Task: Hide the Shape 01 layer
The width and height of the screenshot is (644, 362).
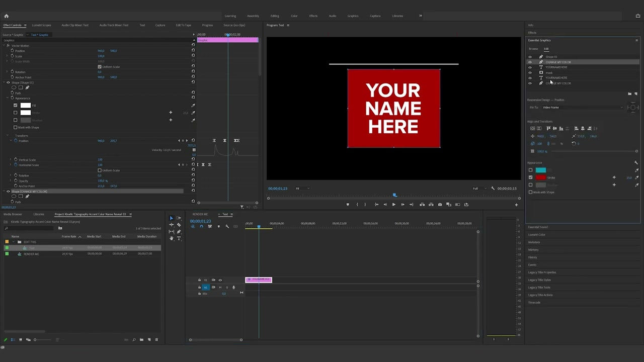Action: [x=530, y=57]
